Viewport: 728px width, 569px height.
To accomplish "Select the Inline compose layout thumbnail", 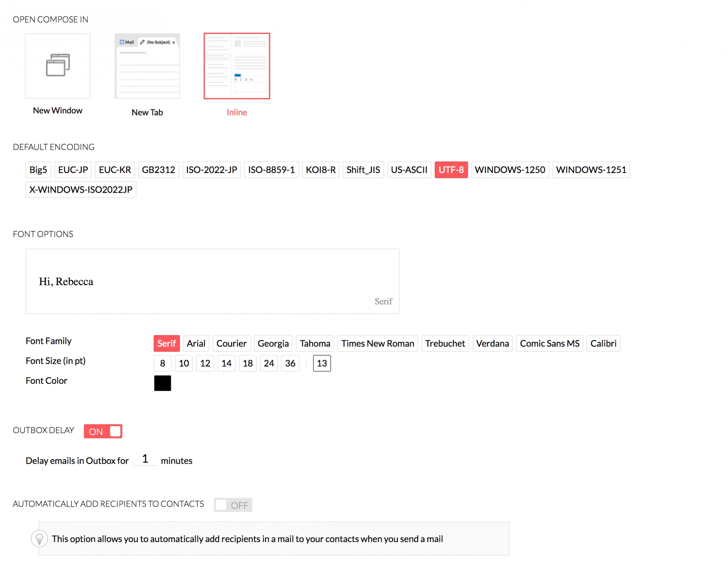I will tap(237, 66).
